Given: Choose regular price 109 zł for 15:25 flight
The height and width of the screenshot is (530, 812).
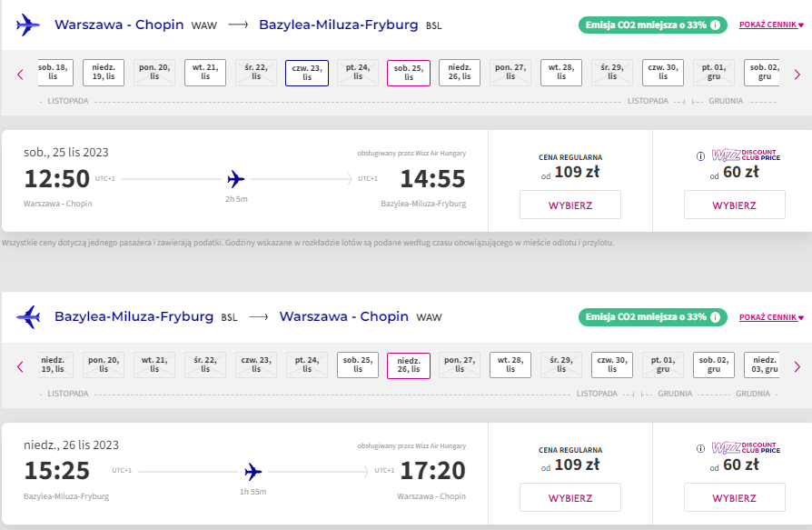Looking at the screenshot, I should [x=570, y=498].
